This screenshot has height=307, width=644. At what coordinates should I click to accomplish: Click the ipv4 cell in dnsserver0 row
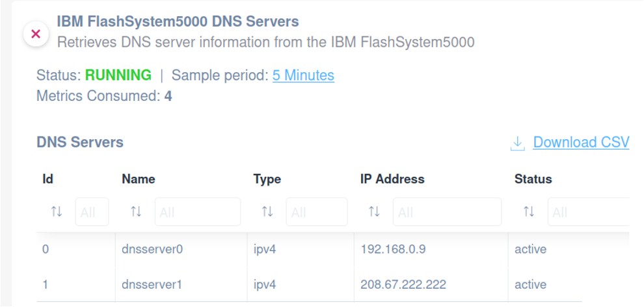[x=301, y=250]
